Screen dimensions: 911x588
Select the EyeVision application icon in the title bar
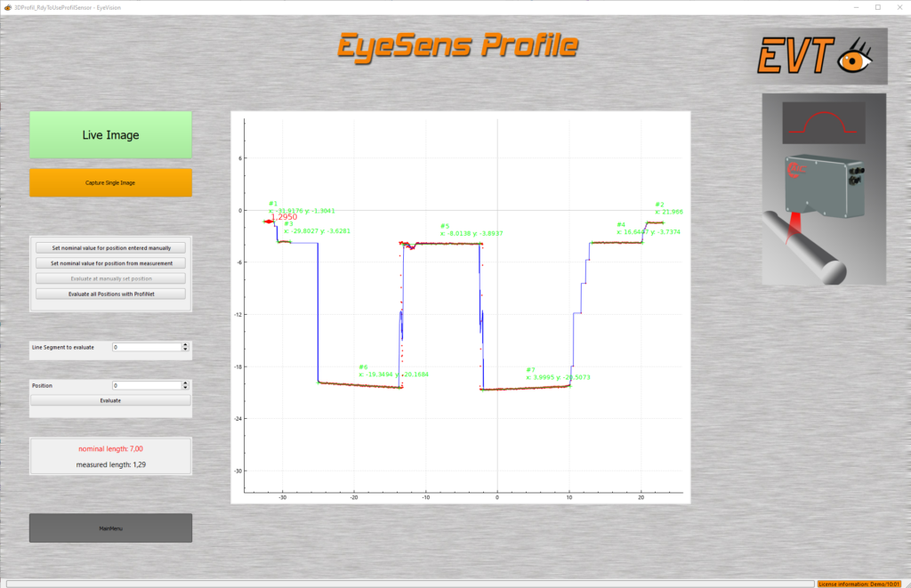point(7,6)
